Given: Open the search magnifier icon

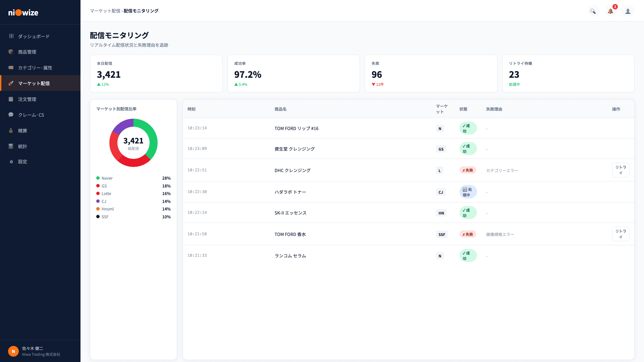Looking at the screenshot, I should tap(593, 11).
